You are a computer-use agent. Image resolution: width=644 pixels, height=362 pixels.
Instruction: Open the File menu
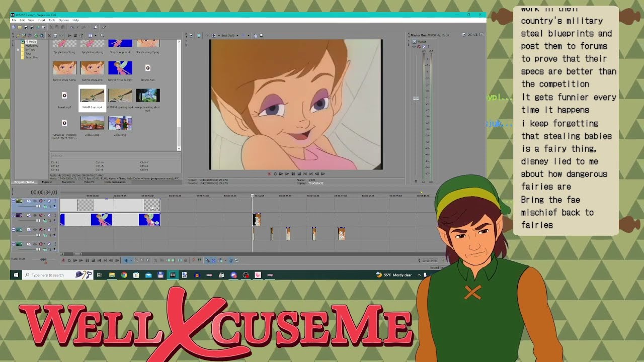click(14, 20)
